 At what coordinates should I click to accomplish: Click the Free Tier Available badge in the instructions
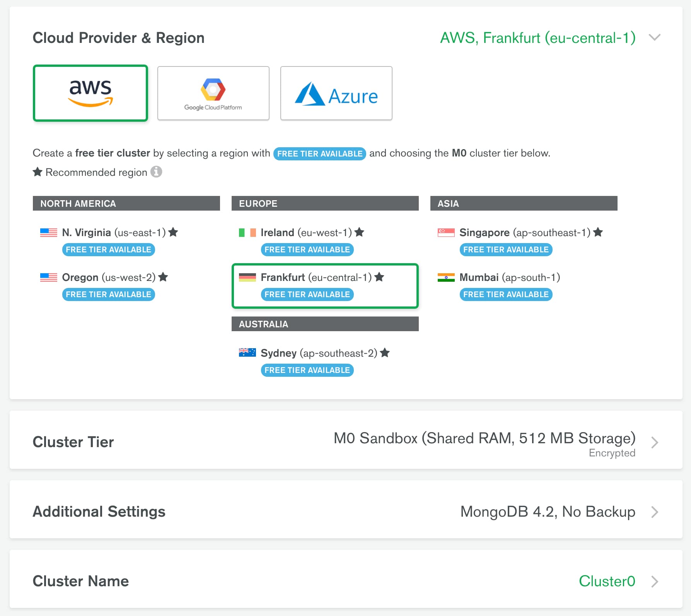(320, 154)
